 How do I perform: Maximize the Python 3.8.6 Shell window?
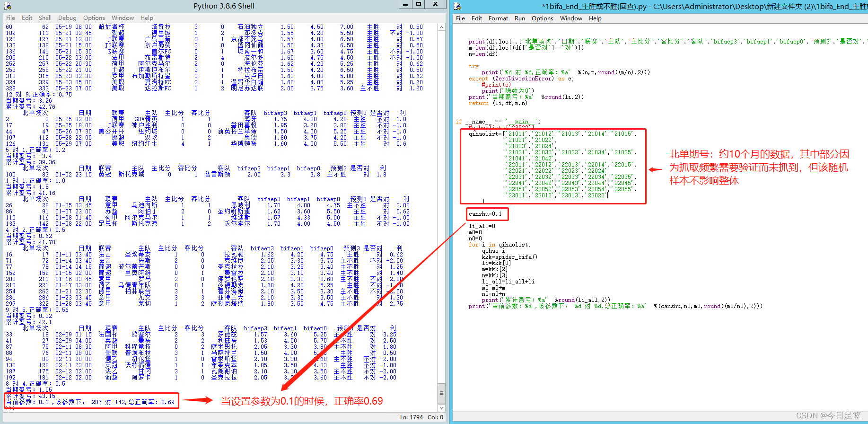click(418, 4)
